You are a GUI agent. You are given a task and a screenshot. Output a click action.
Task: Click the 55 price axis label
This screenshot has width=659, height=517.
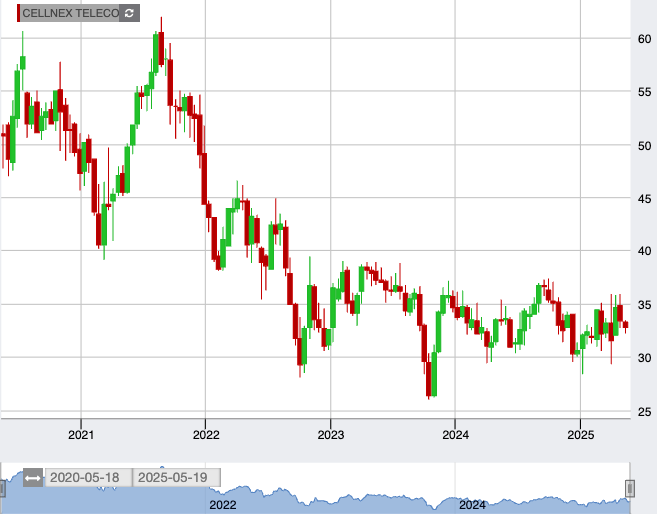pos(644,92)
